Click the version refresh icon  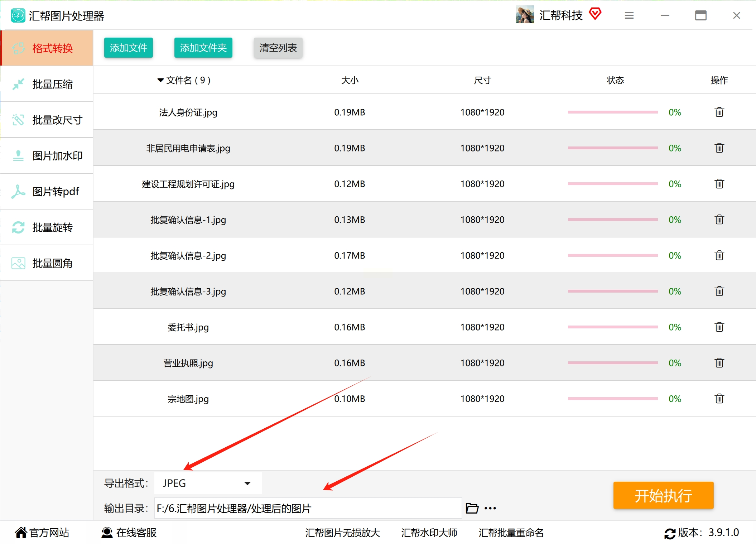[x=669, y=533]
